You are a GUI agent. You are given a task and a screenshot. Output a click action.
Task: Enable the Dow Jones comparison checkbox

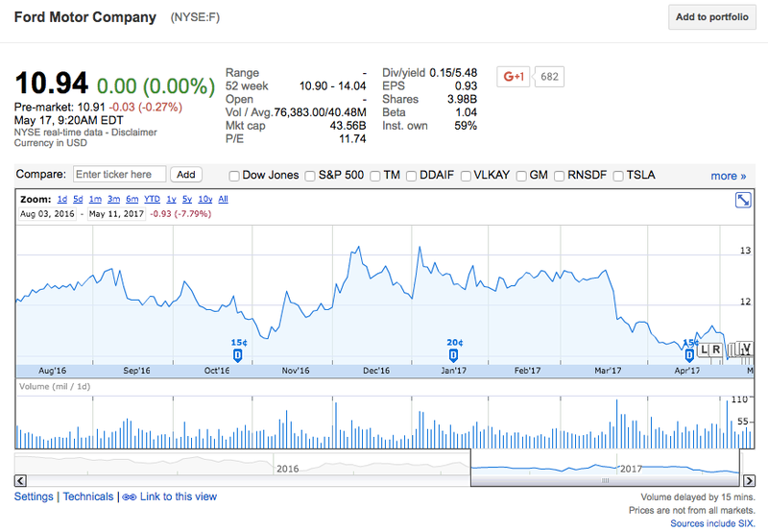point(234,176)
